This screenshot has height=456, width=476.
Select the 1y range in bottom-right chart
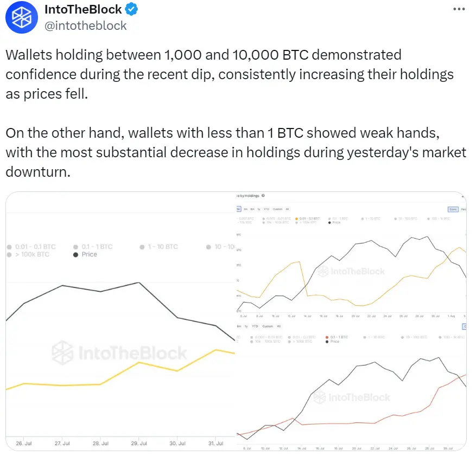[x=246, y=326]
